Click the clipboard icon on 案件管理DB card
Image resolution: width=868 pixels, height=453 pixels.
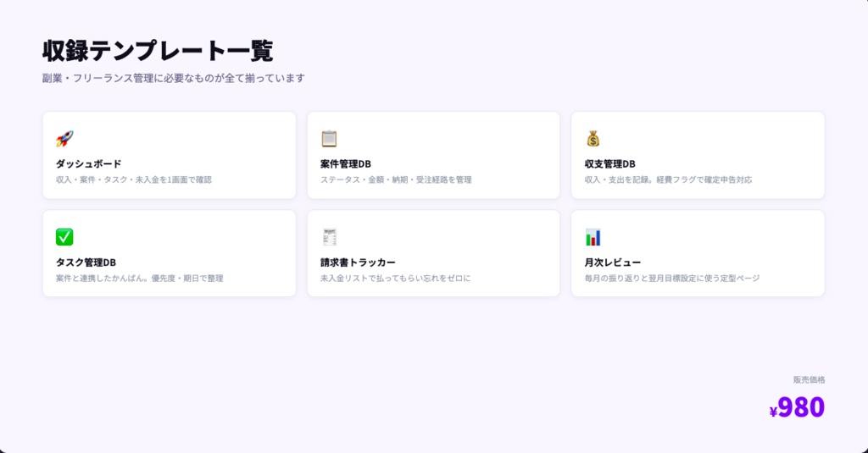point(329,138)
